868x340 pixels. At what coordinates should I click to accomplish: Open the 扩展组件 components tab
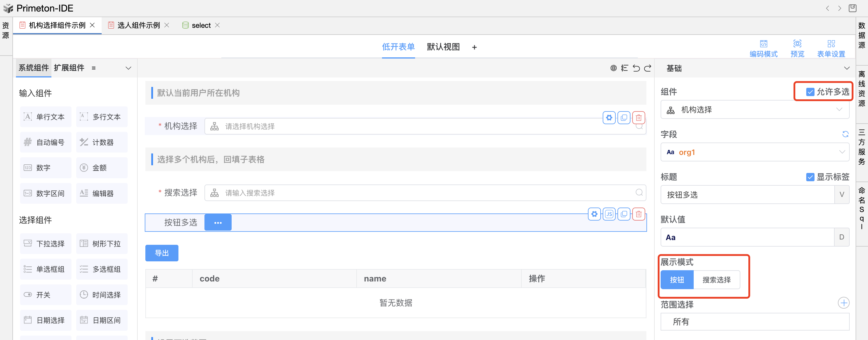pos(69,68)
